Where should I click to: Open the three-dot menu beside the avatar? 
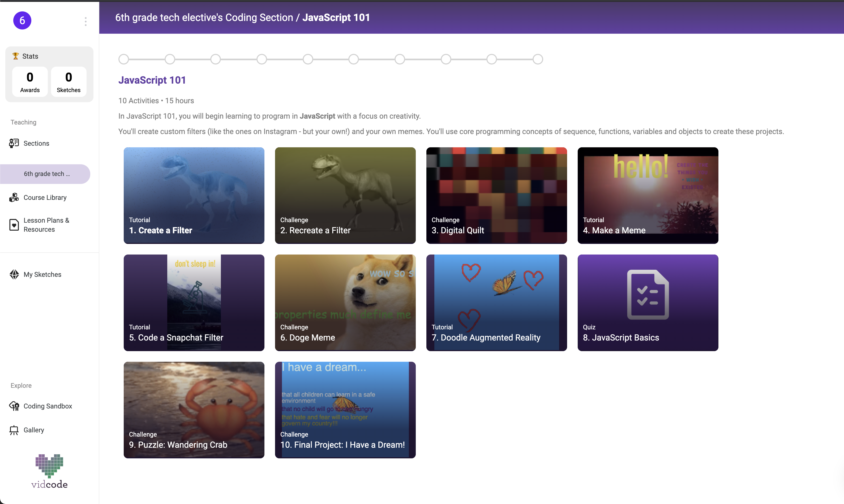point(85,21)
